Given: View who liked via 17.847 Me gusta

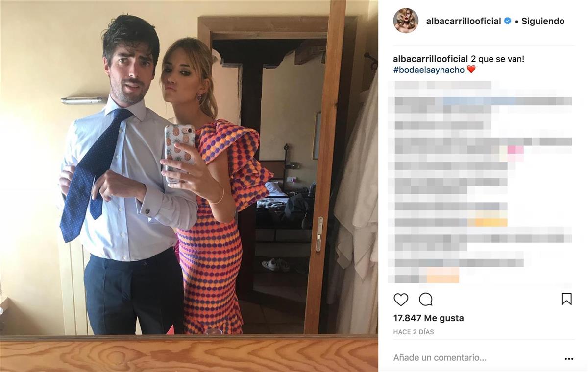Looking at the screenshot, I should coord(429,318).
